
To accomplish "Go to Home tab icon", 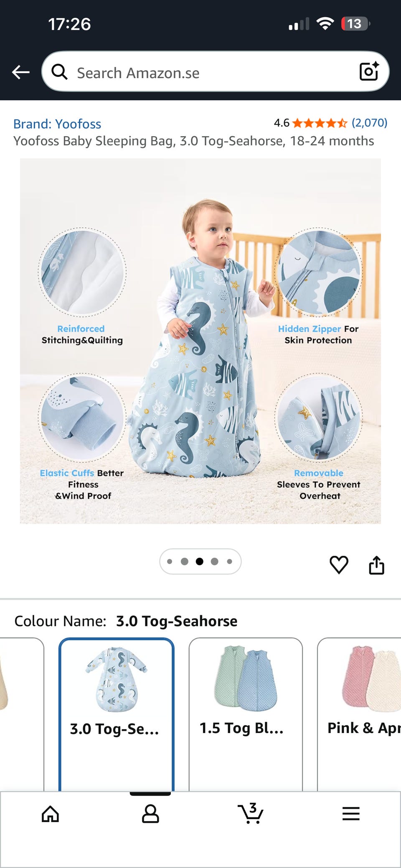I will (50, 814).
